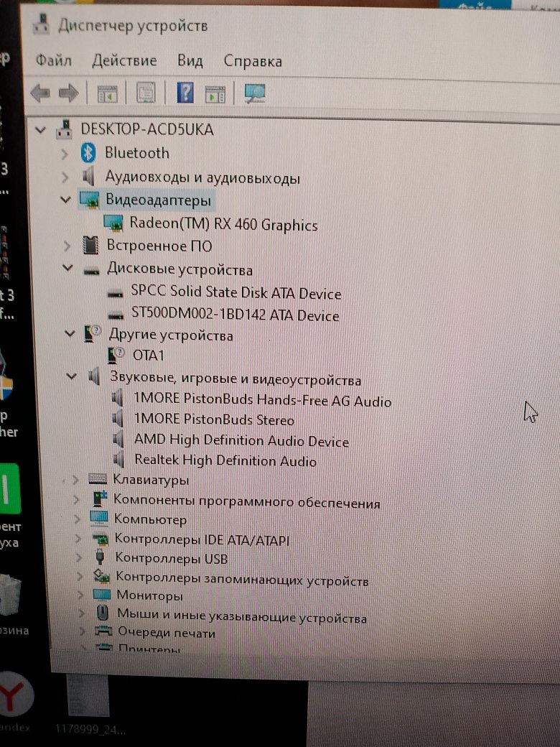Expand Аудиовходы и аудиовыходы category

tap(65, 177)
